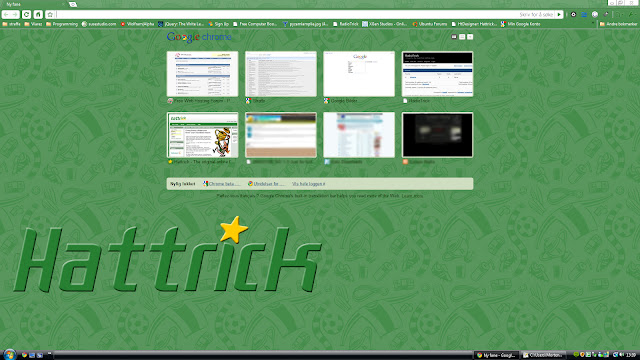Click the volume icon in system tray
640x360 pixels.
621,355
